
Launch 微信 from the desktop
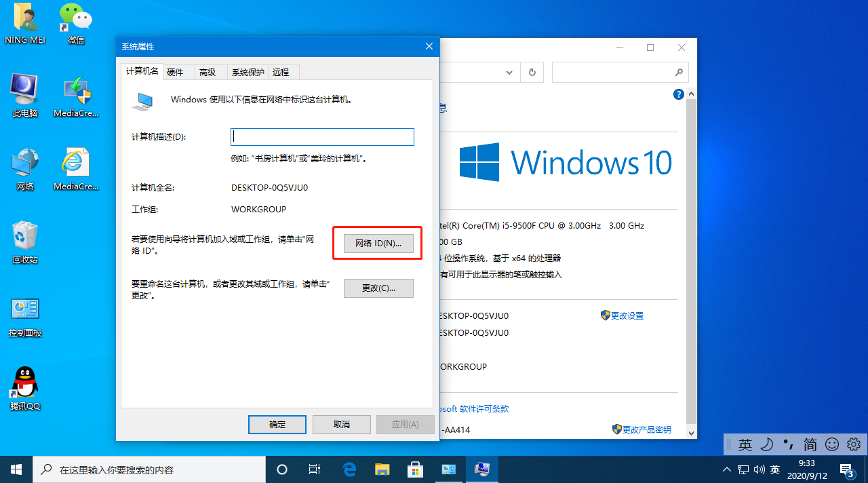pos(75,19)
